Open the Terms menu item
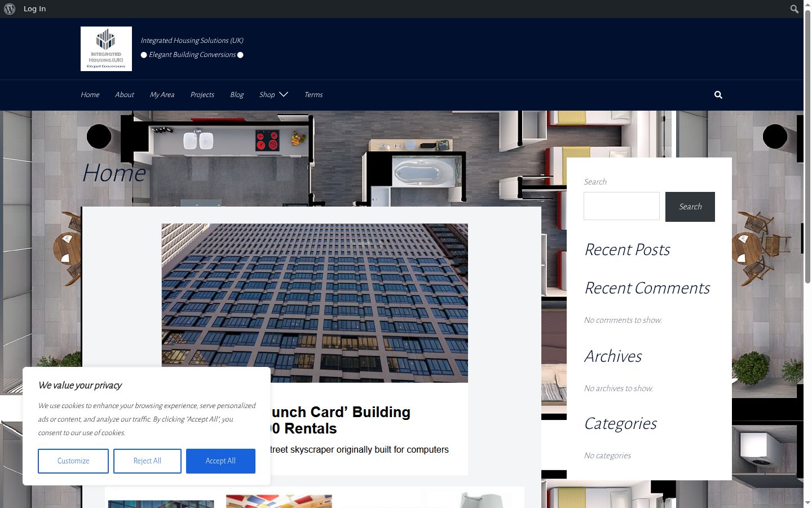812x508 pixels. pos(314,95)
